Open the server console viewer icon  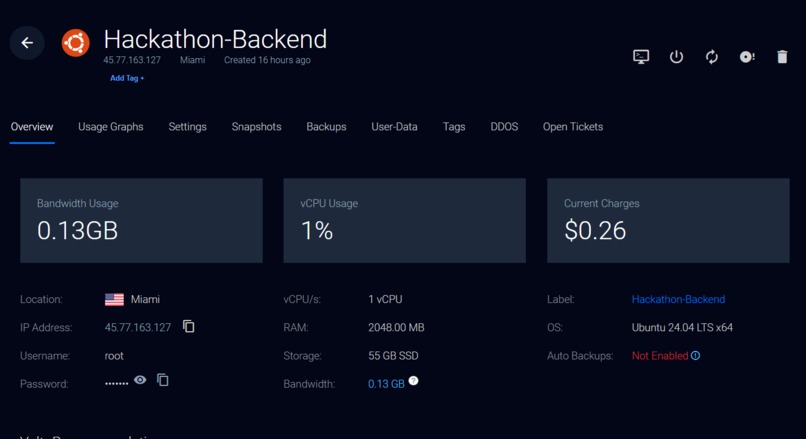pyautogui.click(x=641, y=57)
